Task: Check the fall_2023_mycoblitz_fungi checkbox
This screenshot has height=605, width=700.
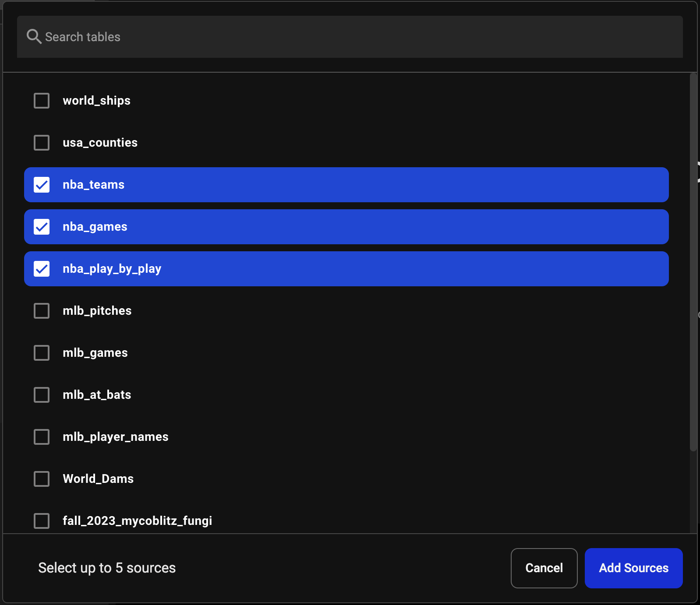Action: tap(42, 521)
